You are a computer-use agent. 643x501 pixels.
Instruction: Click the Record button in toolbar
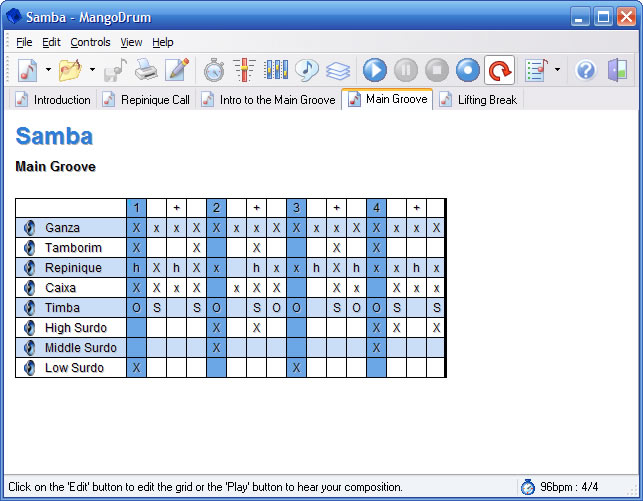tap(468, 70)
